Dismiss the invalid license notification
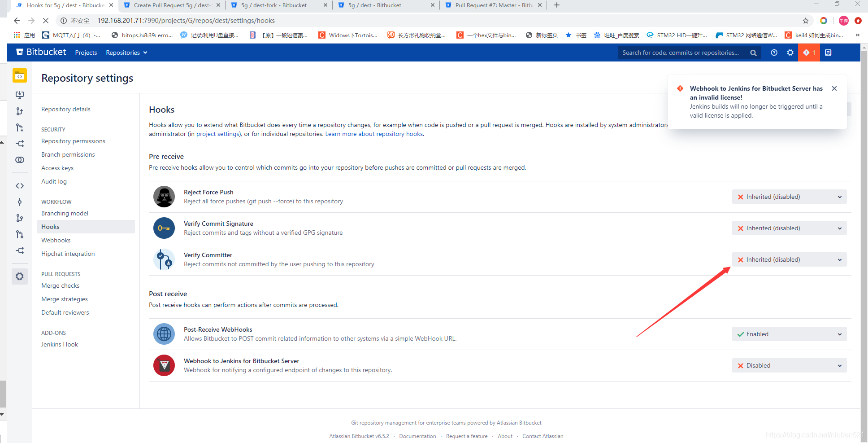This screenshot has height=443, width=868. [x=834, y=88]
